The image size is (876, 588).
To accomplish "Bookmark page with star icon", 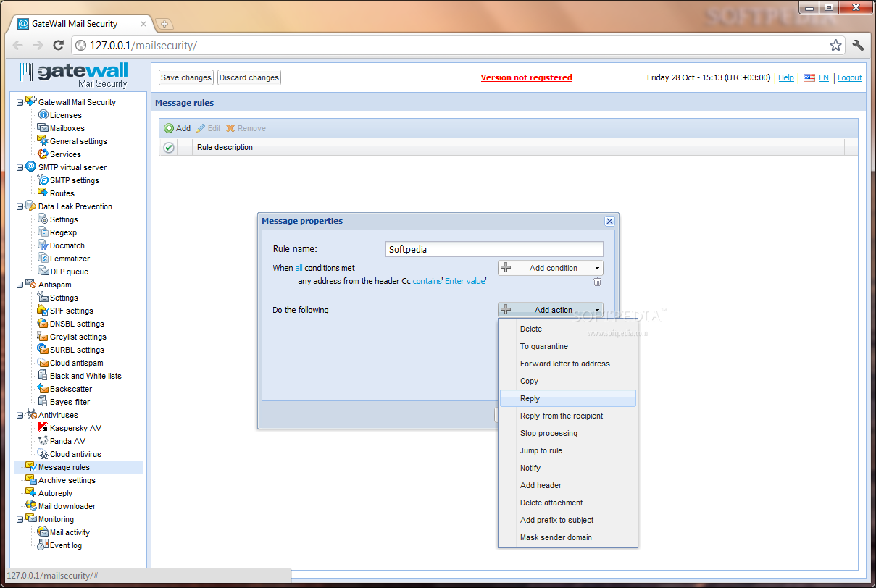I will click(835, 46).
